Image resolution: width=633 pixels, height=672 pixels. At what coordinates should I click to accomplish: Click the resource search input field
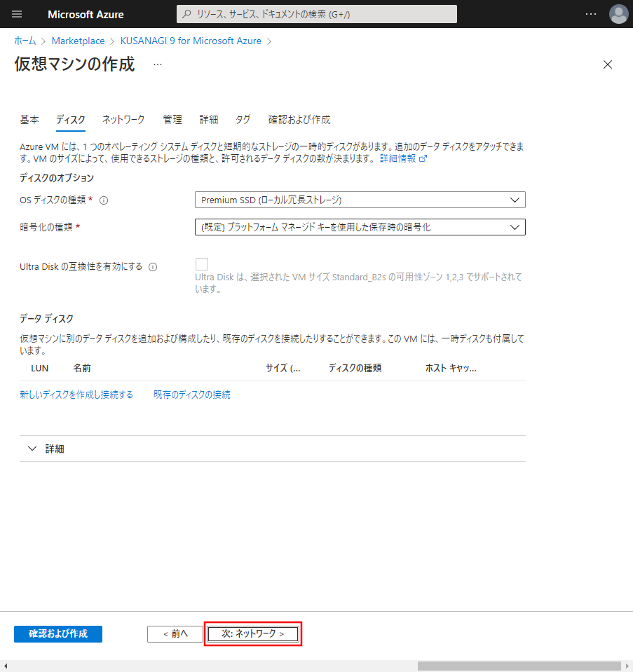[322, 14]
